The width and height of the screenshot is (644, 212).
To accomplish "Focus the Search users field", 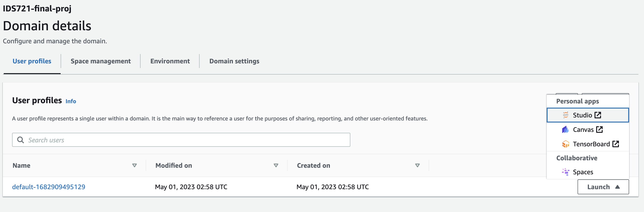I will point(185,140).
